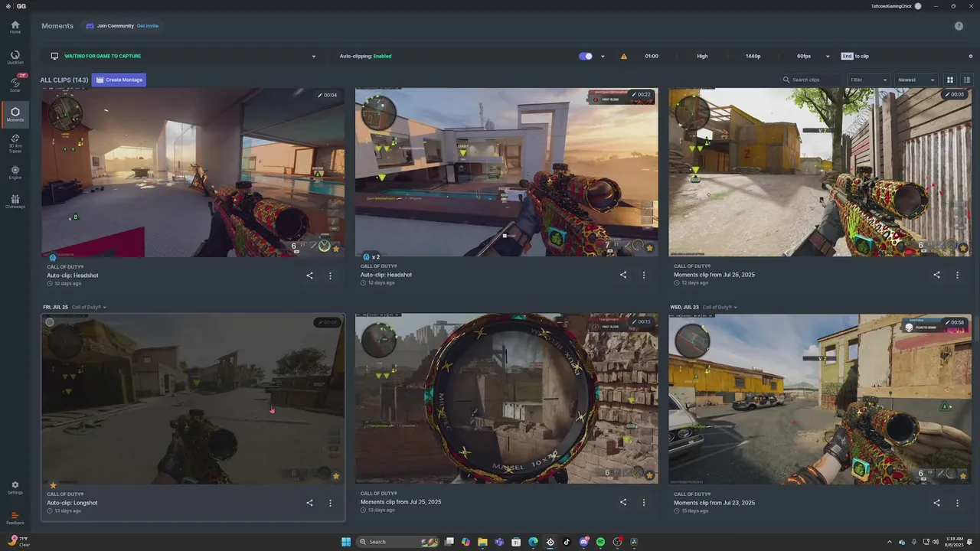Change the 1440p resolution setting
This screenshot has height=551, width=980.
pyautogui.click(x=753, y=56)
